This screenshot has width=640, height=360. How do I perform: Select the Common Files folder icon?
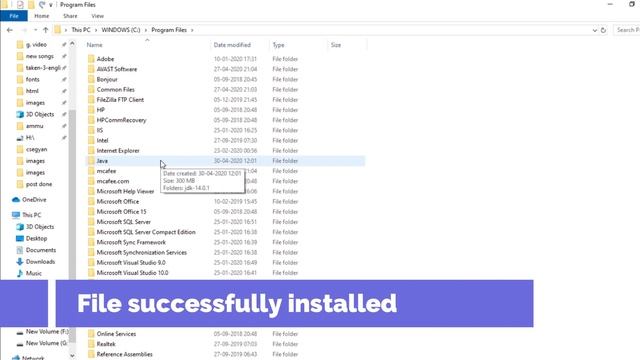tap(91, 89)
